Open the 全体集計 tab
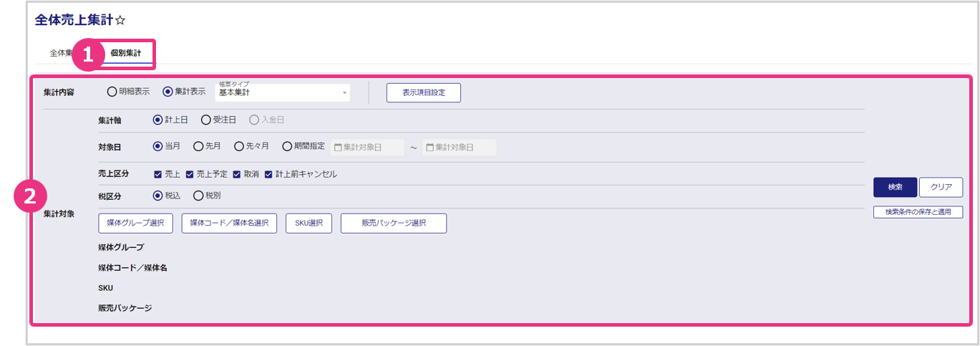Viewport: 980px width, 346px height. pos(60,53)
